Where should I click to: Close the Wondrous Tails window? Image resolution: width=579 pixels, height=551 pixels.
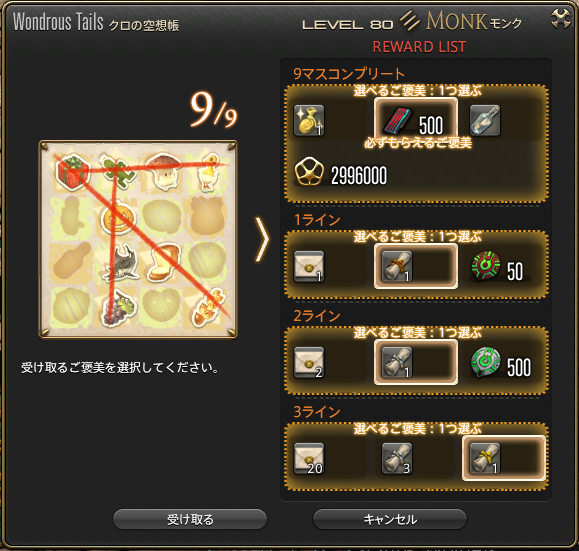coord(561,18)
